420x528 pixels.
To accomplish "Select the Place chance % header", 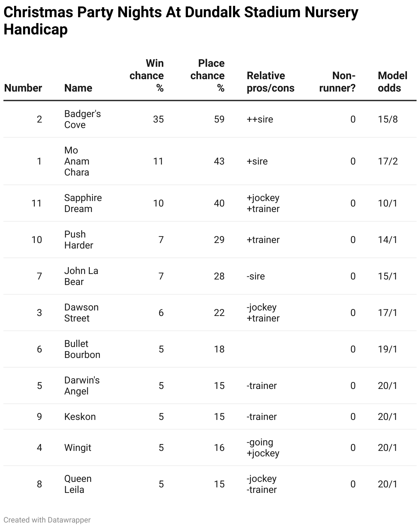I will pyautogui.click(x=208, y=75).
